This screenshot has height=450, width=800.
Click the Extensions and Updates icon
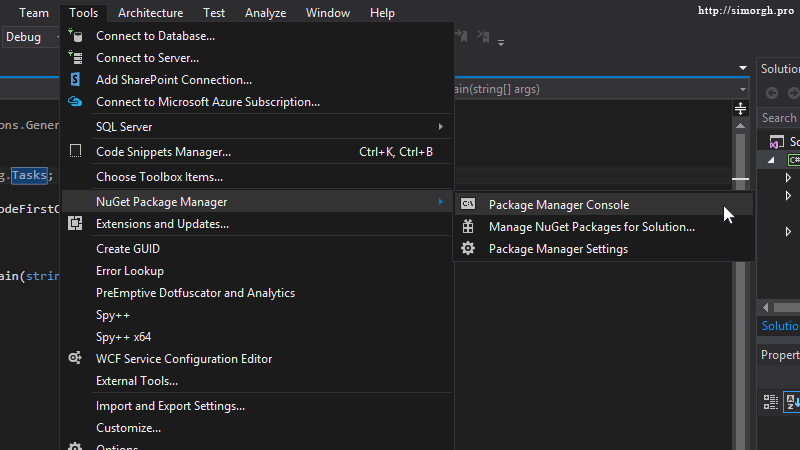click(x=75, y=223)
